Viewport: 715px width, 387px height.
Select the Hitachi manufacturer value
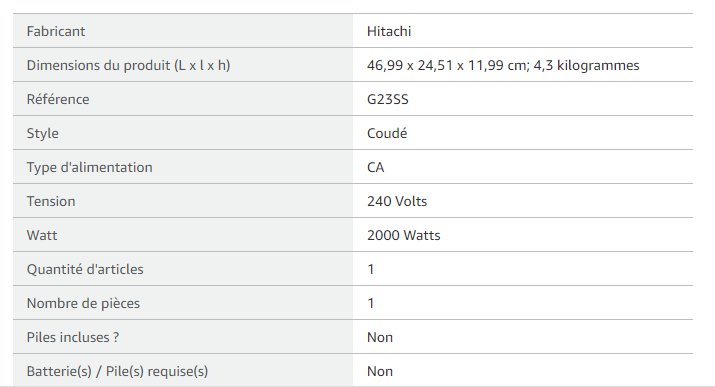(389, 31)
